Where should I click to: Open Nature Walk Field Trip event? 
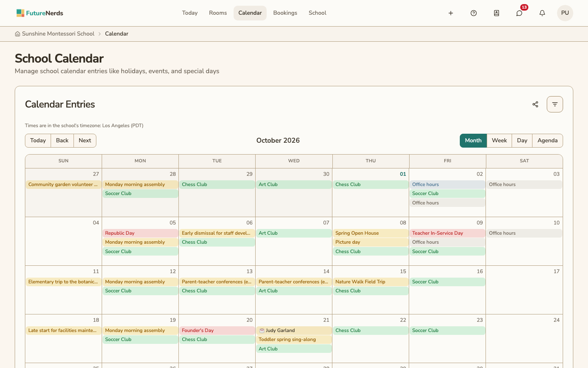point(371,282)
